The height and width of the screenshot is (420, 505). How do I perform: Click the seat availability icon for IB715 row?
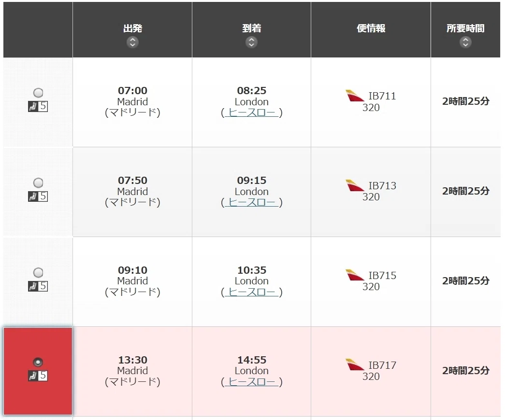38,286
